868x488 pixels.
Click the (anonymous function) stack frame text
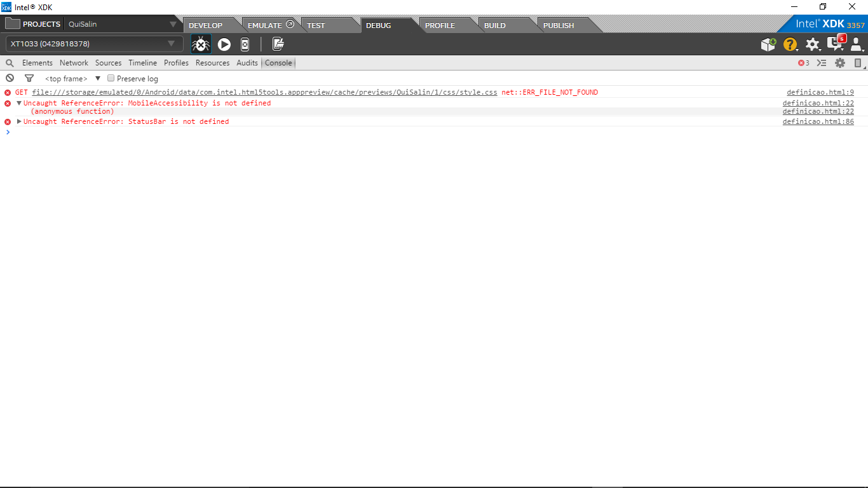click(72, 112)
